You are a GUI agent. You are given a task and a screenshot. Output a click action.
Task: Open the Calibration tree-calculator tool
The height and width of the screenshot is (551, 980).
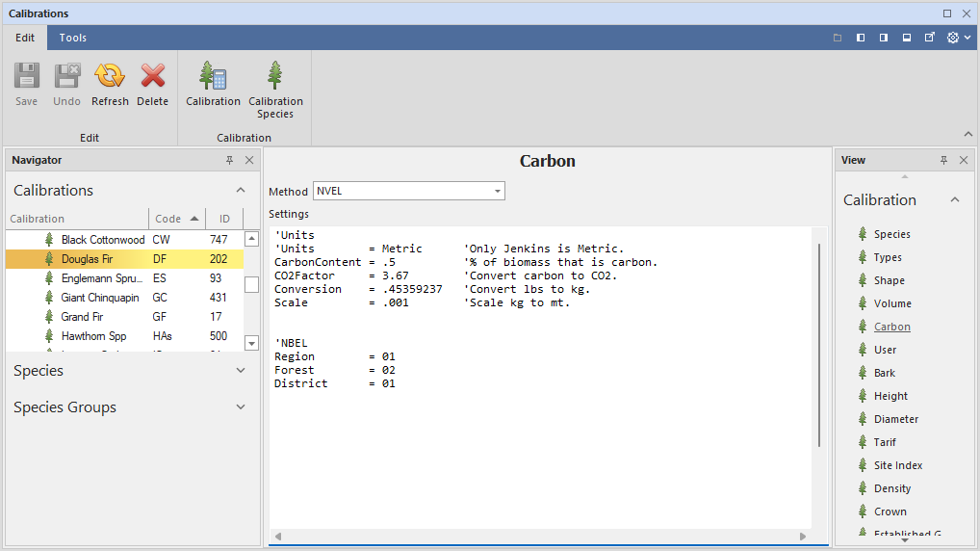click(x=213, y=84)
